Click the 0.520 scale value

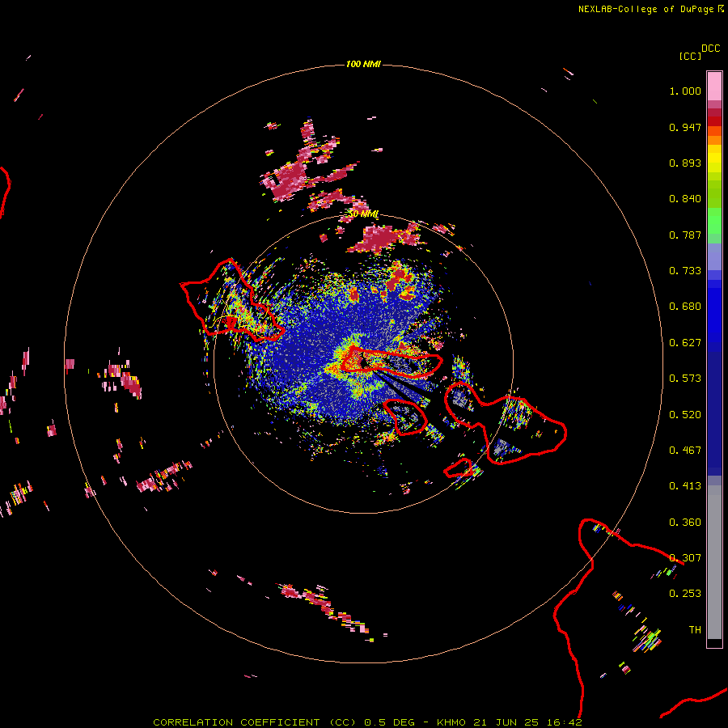click(685, 415)
